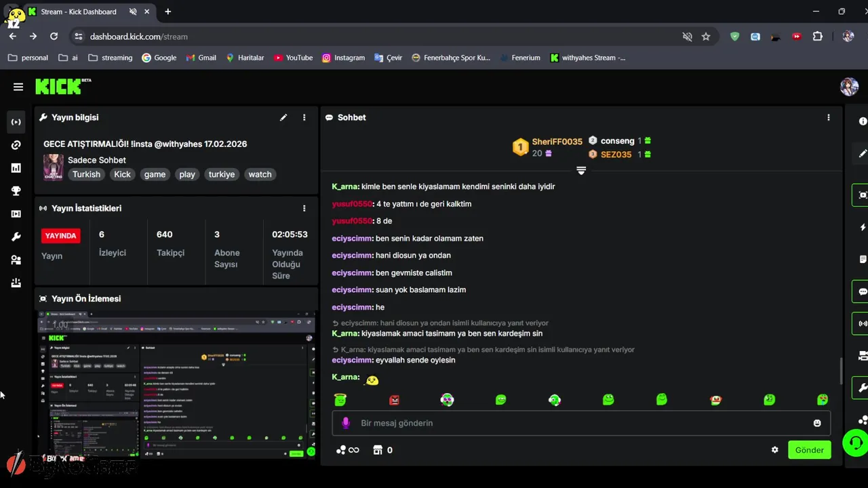Open the personal bookmarks folder

coord(28,58)
